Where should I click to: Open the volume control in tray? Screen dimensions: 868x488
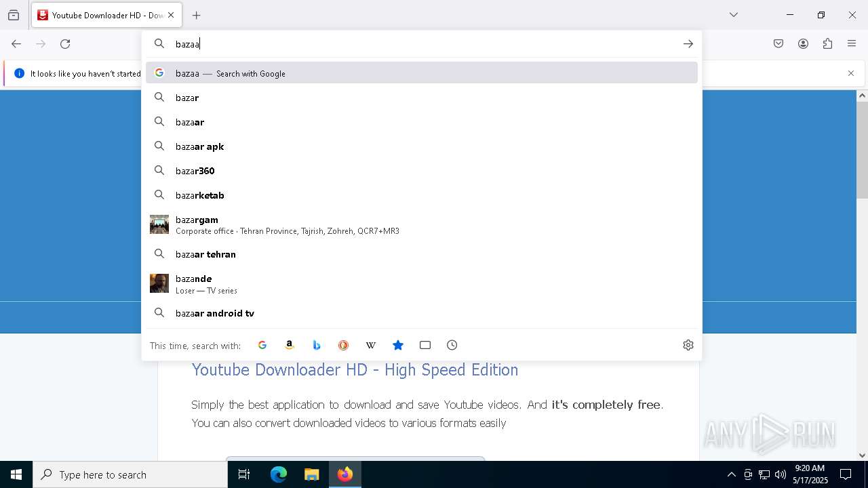[781, 474]
